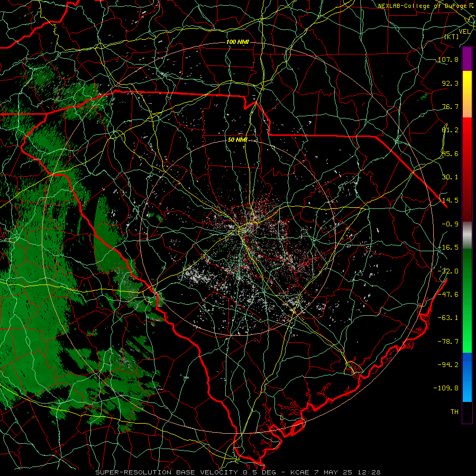476x476 pixels.
Task: Click the Super-Resolution Base Velocity caption
Action: [237, 472]
